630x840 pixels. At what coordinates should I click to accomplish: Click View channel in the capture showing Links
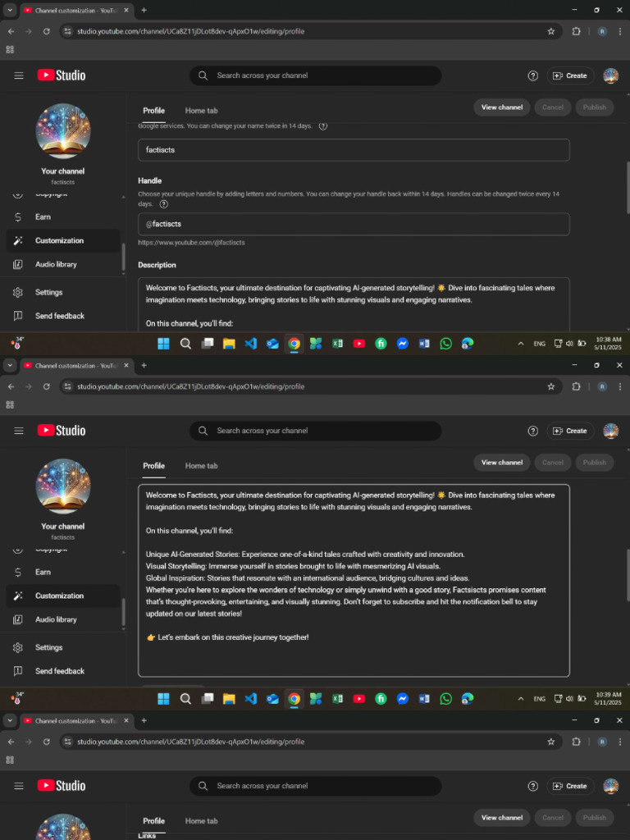(502, 818)
